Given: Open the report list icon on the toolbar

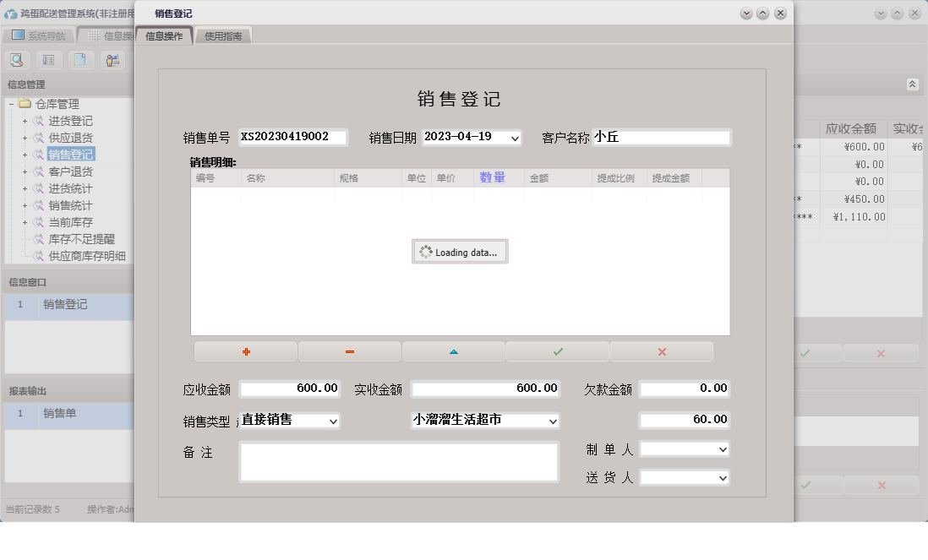Looking at the screenshot, I should click(x=49, y=60).
